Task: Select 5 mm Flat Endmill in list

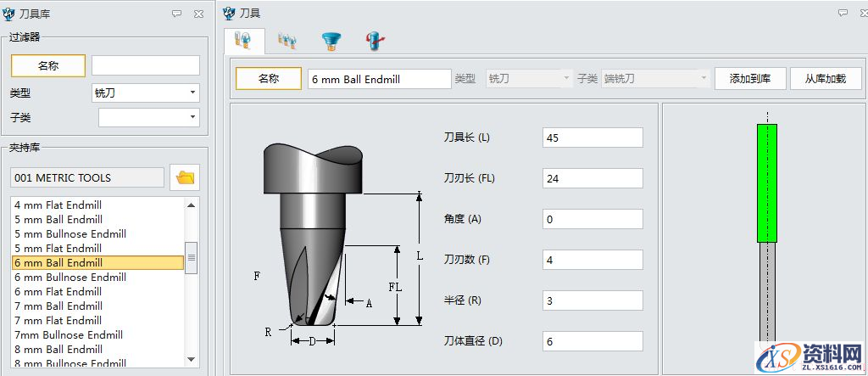Action: 97,249
